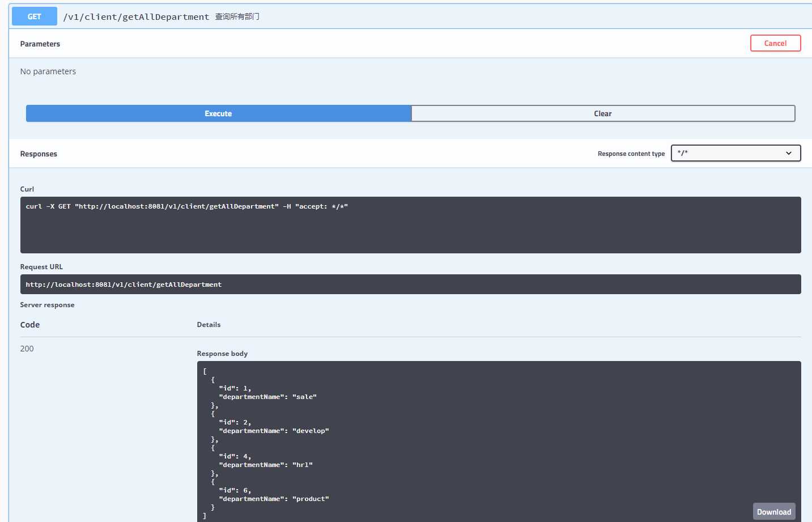Click the Details column header

tap(209, 325)
